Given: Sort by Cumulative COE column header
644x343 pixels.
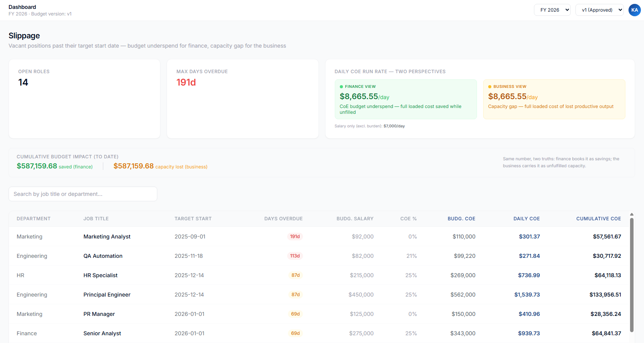Looking at the screenshot, I should (598, 219).
